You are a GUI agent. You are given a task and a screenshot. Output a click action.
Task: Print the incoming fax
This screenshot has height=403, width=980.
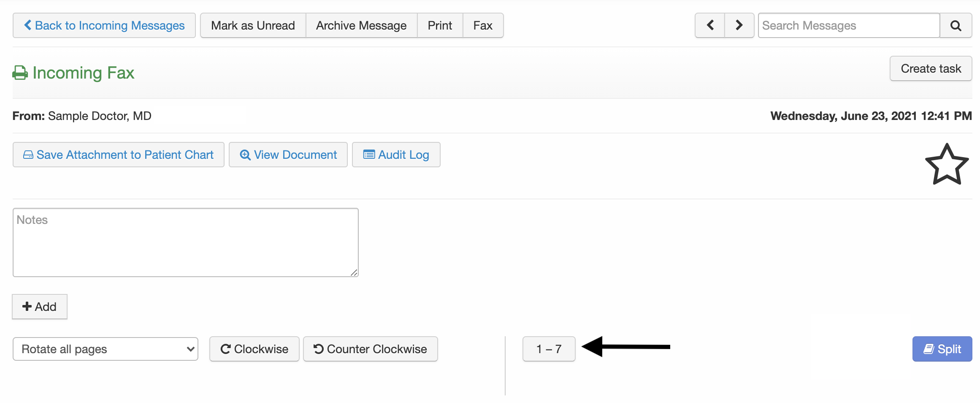440,25
